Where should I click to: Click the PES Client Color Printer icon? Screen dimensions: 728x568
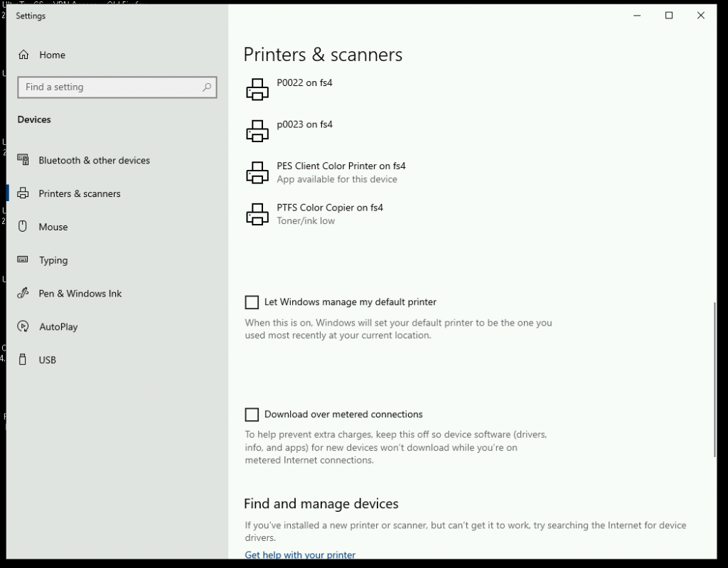click(257, 173)
